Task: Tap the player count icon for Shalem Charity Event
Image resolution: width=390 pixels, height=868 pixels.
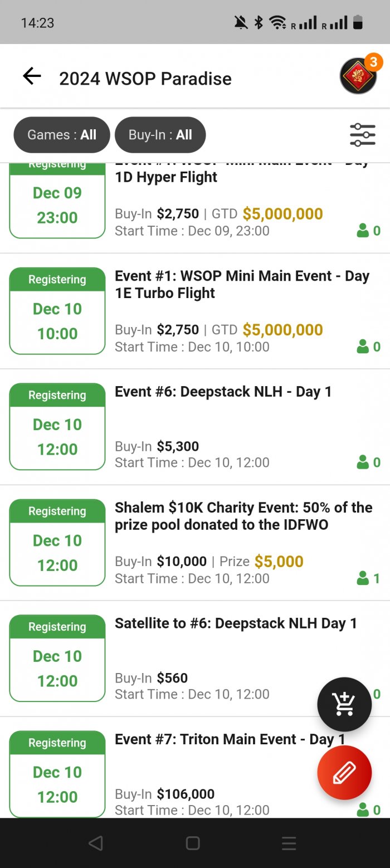Action: click(363, 578)
